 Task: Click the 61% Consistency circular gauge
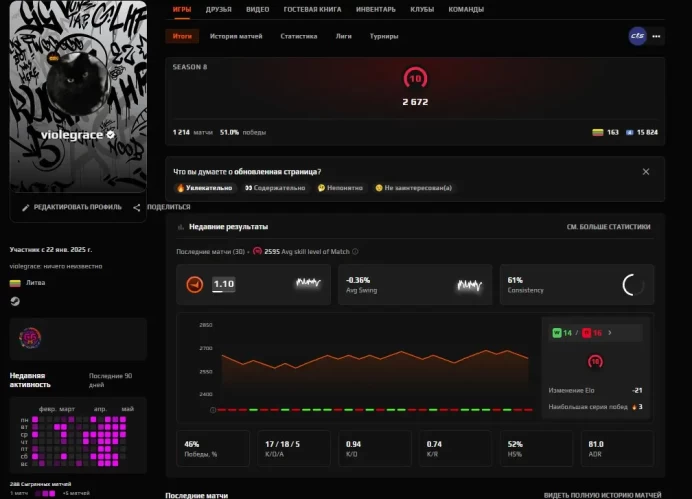pyautogui.click(x=633, y=285)
